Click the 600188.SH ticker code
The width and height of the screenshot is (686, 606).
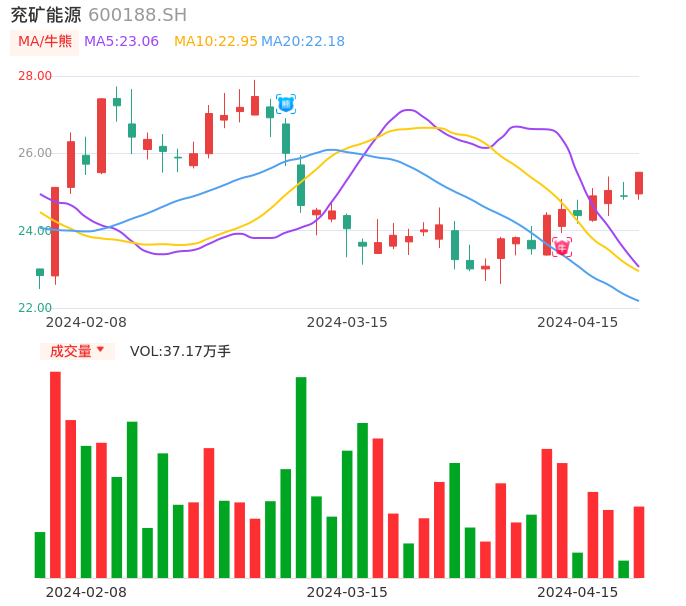[137, 15]
